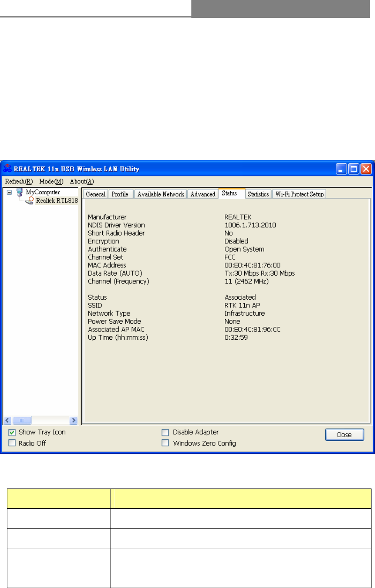
Task: Uncheck Show Tray Icon
Action: coord(12,432)
